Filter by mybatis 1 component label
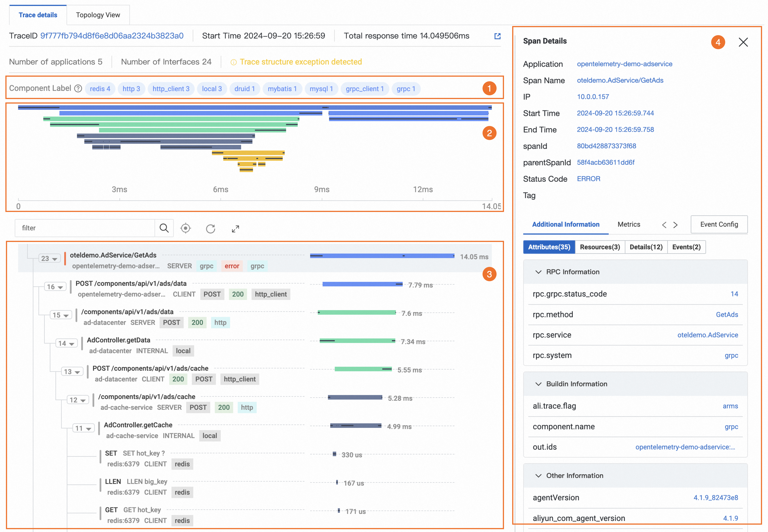Image resolution: width=768 pixels, height=532 pixels. (282, 89)
